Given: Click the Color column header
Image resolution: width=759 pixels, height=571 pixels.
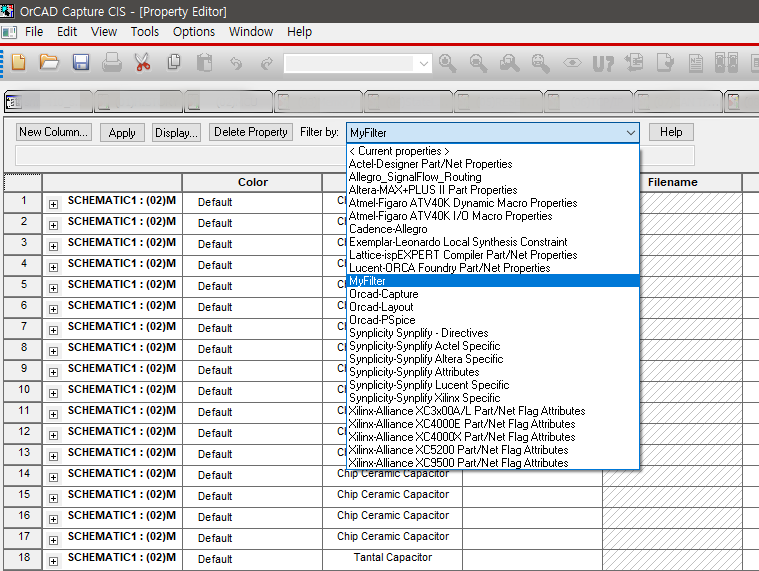Looking at the screenshot, I should click(x=252, y=182).
